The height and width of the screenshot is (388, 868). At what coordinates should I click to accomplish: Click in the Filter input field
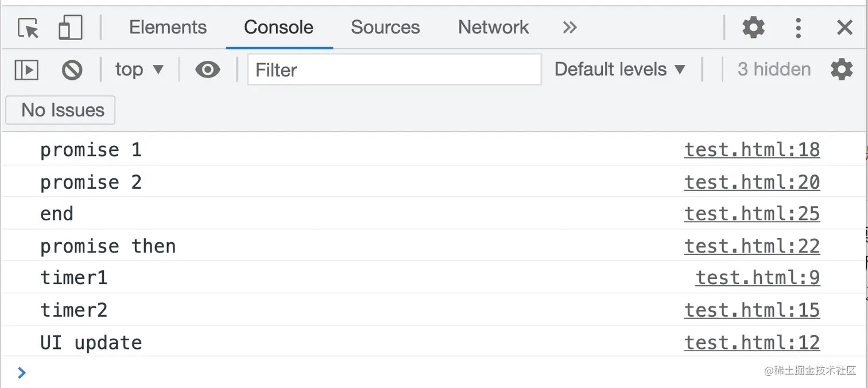(x=394, y=70)
